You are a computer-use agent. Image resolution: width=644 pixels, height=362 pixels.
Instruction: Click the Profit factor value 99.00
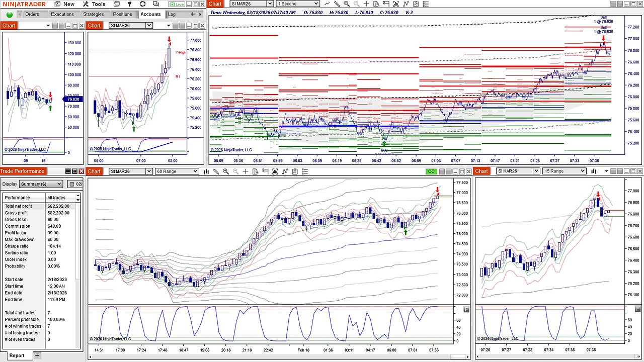(x=52, y=233)
